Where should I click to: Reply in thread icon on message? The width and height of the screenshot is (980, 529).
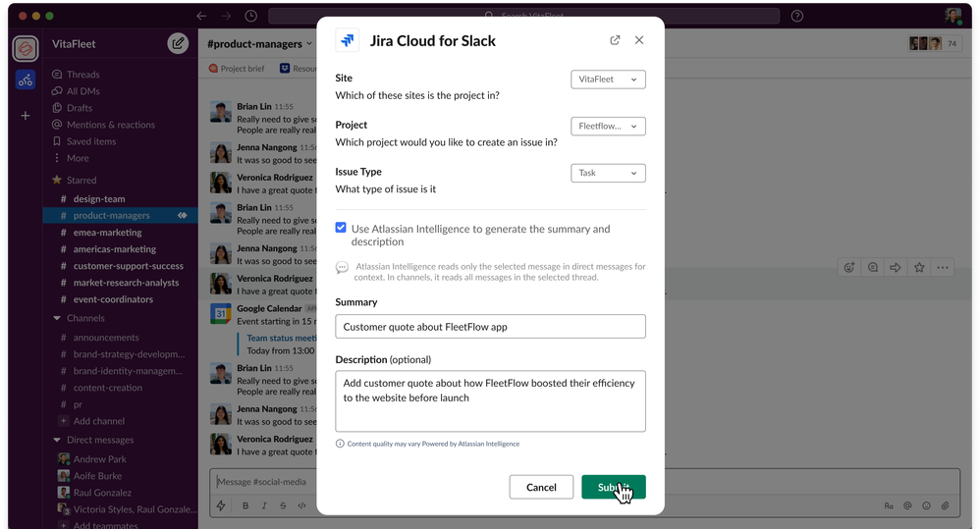(873, 267)
